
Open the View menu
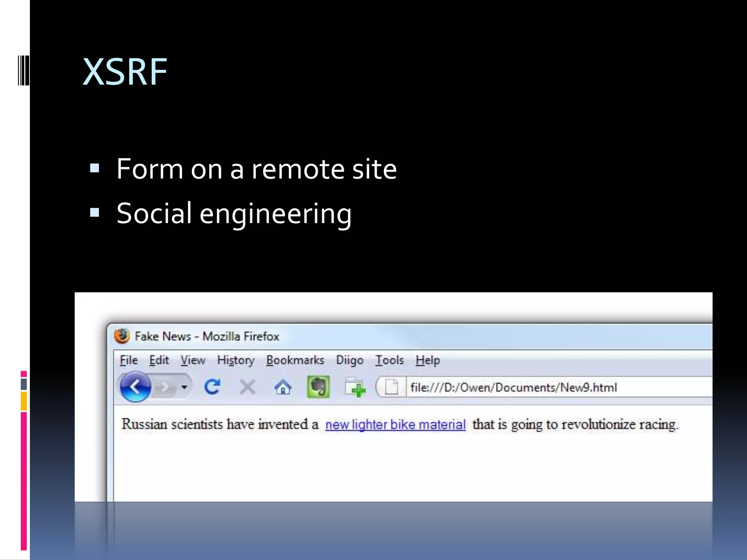pos(193,360)
